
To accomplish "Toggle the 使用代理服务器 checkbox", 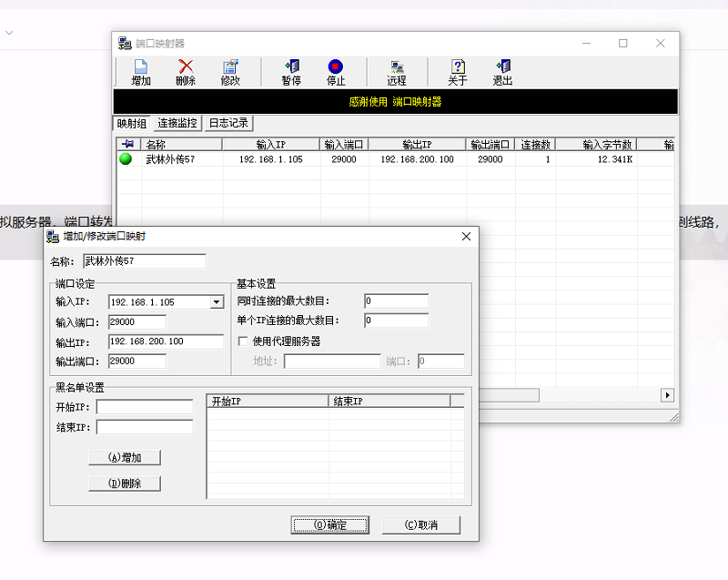I will coord(242,341).
